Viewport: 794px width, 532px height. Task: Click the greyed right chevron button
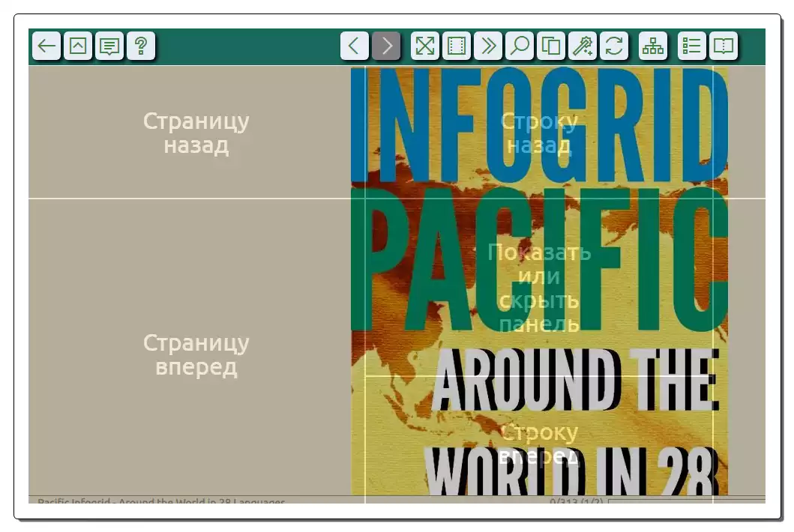pos(386,46)
